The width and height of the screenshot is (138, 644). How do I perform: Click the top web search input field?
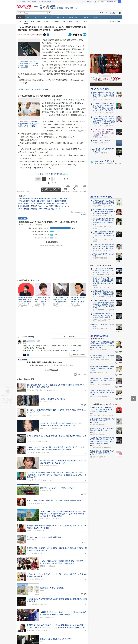(x=108, y=2)
